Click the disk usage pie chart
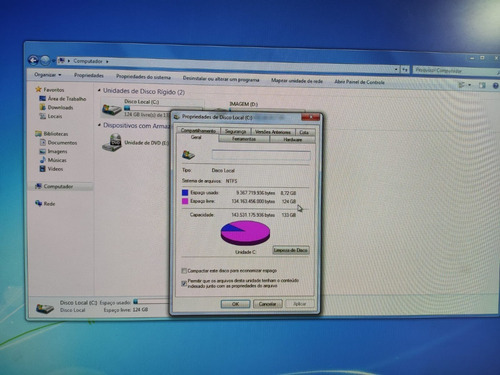Viewport: 500px width, 375px height. tap(245, 233)
